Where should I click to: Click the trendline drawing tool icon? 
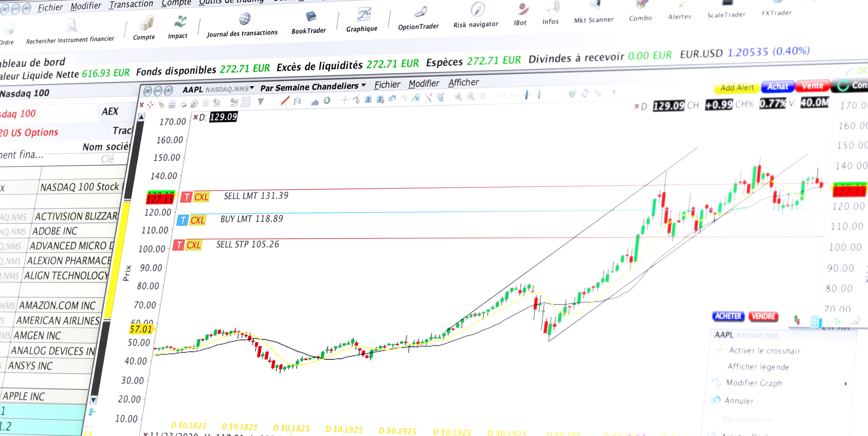[x=428, y=98]
